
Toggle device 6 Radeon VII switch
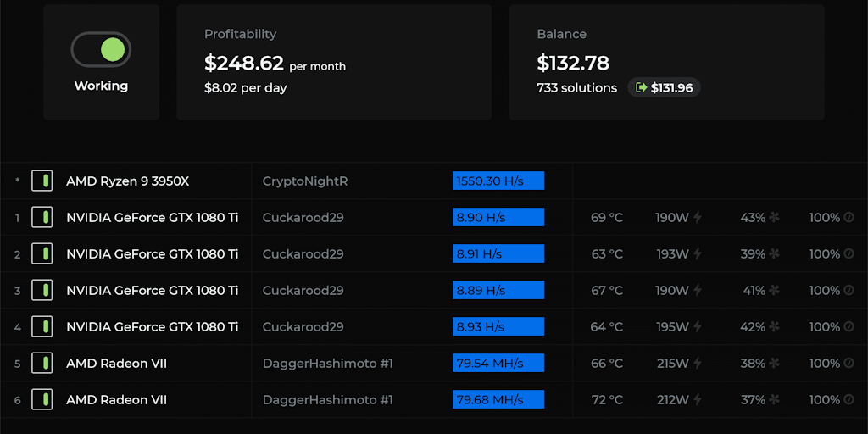coord(42,400)
